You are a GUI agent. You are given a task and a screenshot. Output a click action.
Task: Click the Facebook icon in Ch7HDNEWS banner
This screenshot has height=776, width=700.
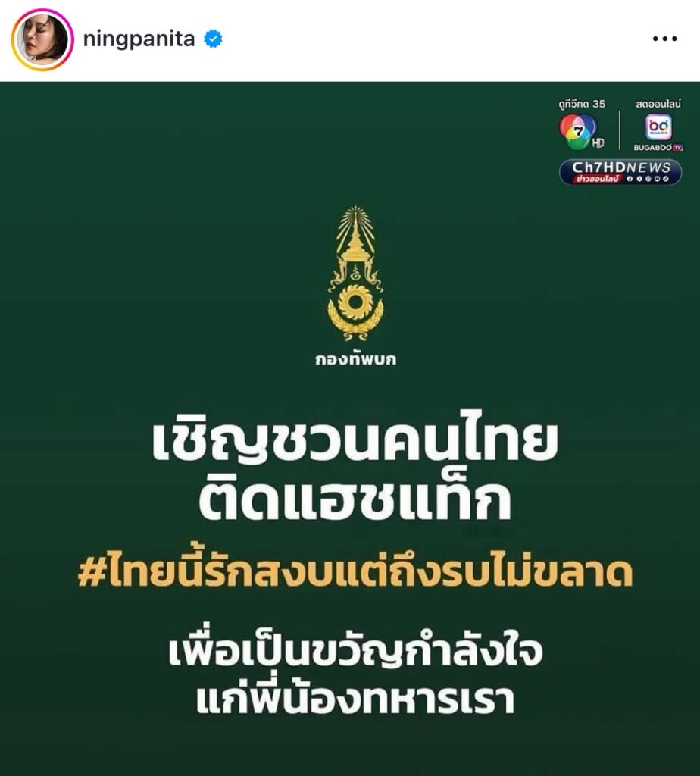(x=630, y=179)
